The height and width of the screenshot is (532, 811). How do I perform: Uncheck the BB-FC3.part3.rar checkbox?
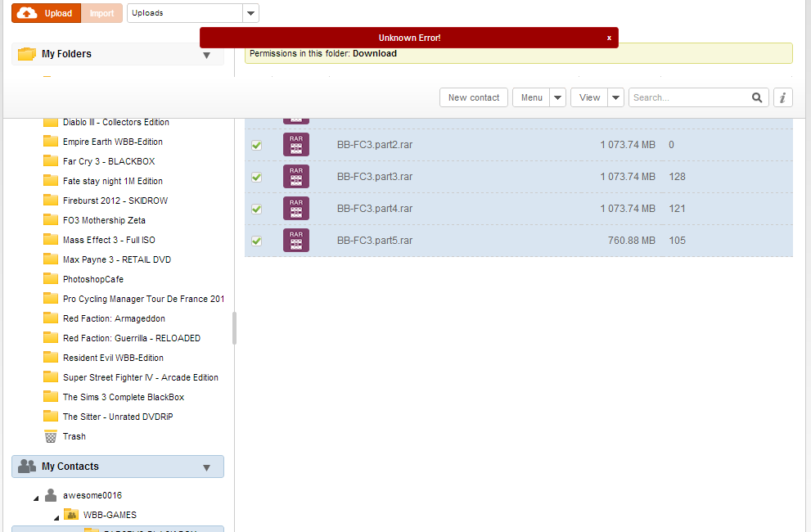tap(256, 177)
